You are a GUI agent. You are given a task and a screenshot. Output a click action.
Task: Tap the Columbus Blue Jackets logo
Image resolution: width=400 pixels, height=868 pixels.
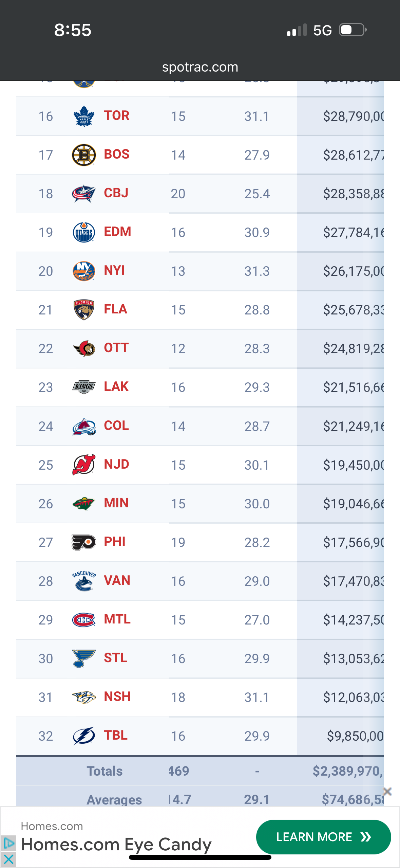click(84, 194)
